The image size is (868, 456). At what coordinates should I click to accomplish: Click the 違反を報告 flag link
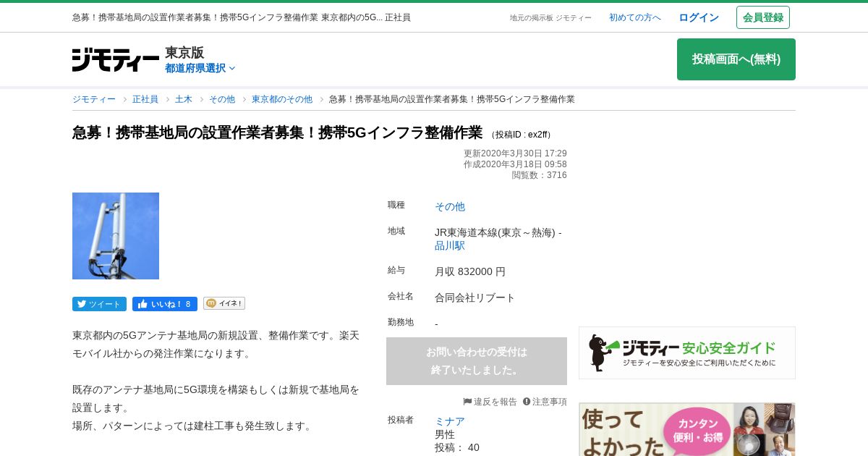click(x=490, y=402)
